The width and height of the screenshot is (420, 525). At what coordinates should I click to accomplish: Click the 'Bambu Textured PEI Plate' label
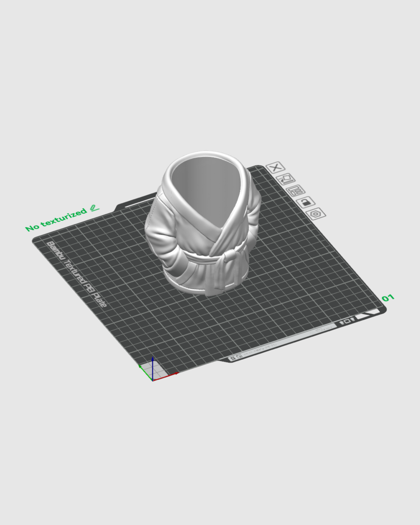tap(76, 274)
